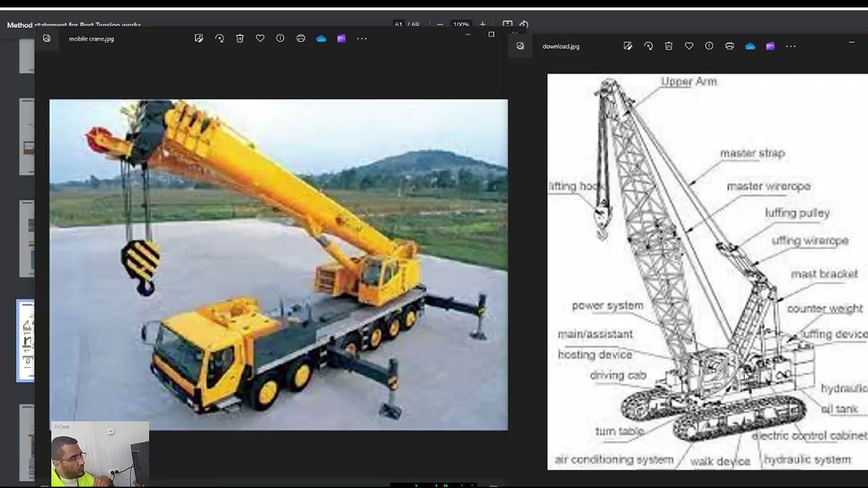This screenshot has width=868, height=488.
Task: Delete the mobile crane.jpg image
Action: click(240, 39)
